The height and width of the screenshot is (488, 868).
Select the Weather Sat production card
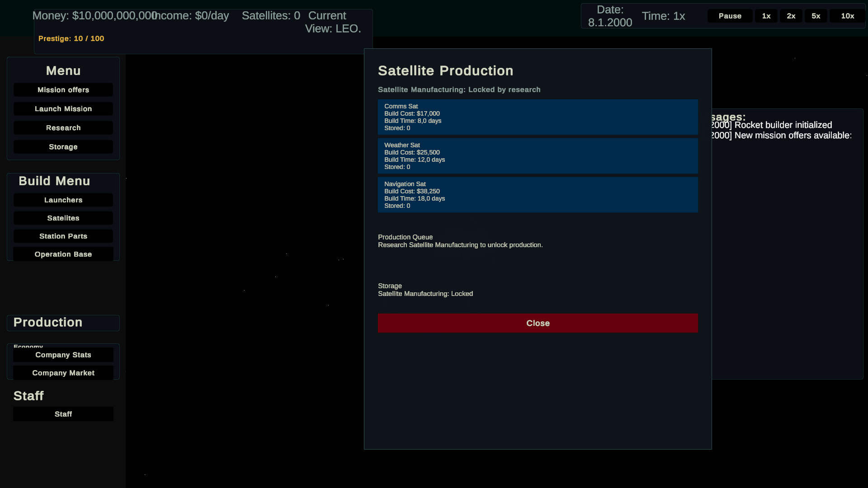538,156
